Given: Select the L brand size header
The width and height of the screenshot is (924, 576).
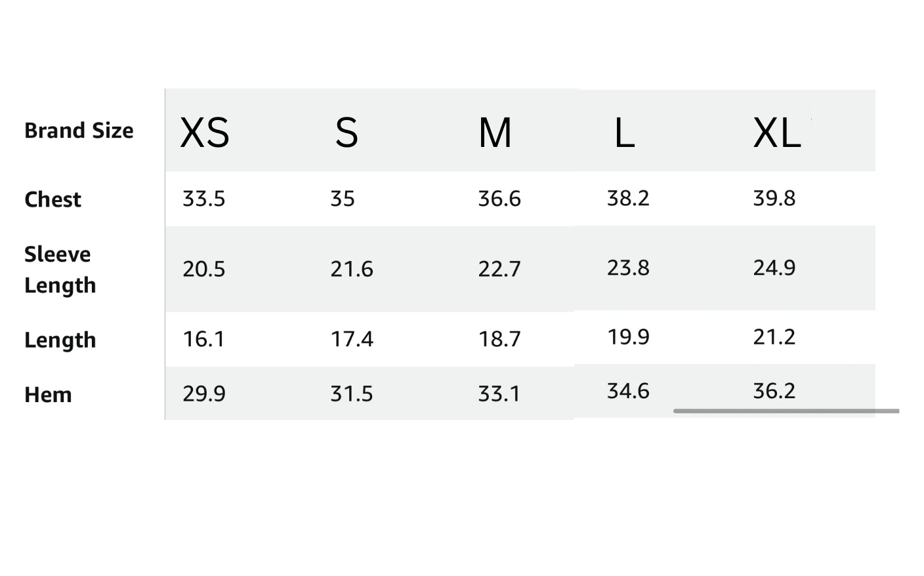Looking at the screenshot, I should tap(624, 133).
